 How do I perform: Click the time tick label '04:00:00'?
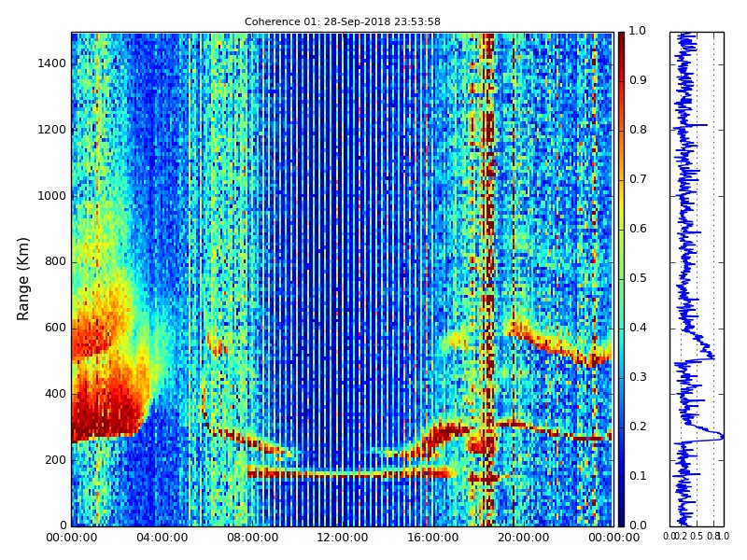coord(162,538)
